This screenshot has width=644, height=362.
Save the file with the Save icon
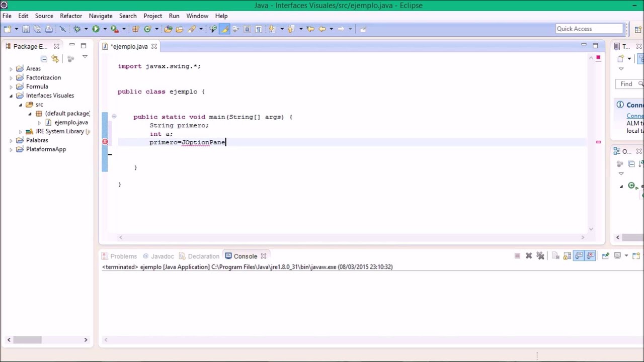coord(26,29)
